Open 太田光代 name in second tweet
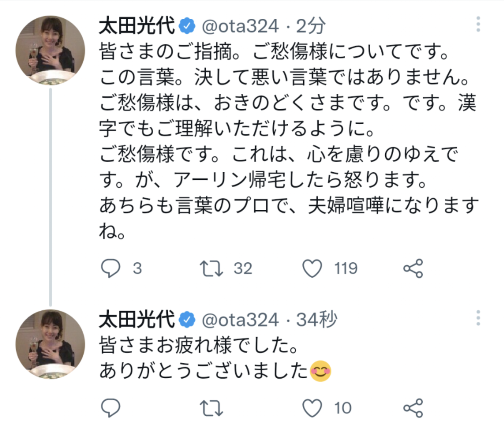Screen dimensions: 504x427 pyautogui.click(x=137, y=320)
